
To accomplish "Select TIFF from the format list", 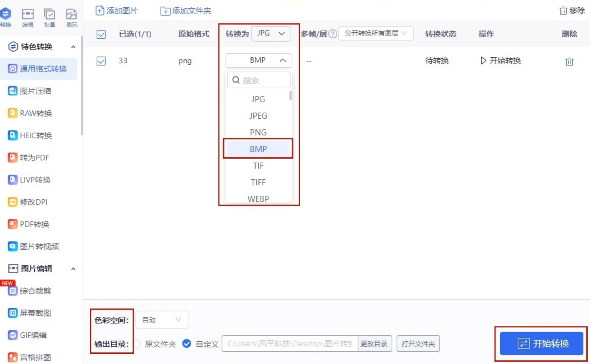I will tap(258, 182).
